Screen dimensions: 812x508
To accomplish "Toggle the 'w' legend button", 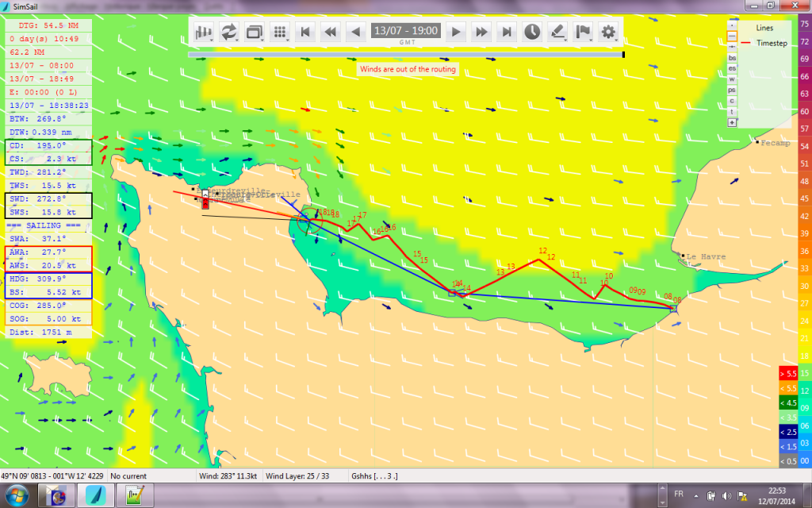I will (x=732, y=79).
